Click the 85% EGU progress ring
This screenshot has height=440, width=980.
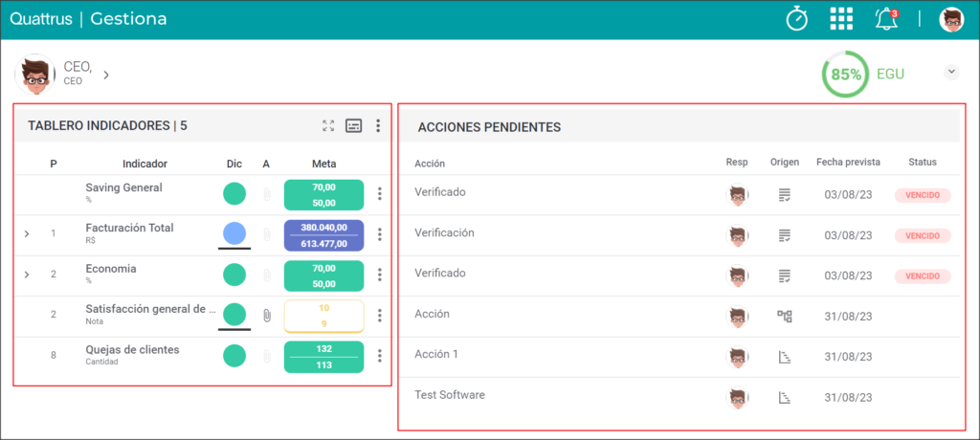tap(846, 75)
